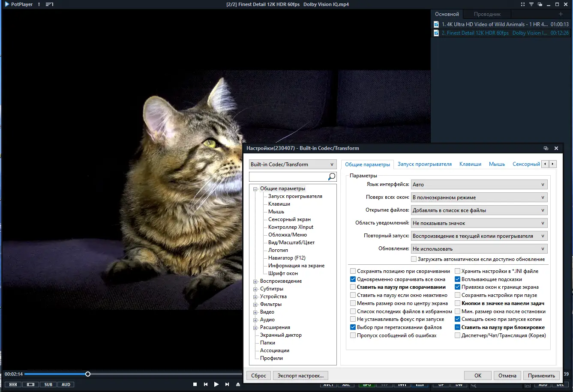Image resolution: width=573 pixels, height=392 pixels.
Task: Switch to the "Клавиши" tab
Action: click(x=470, y=164)
